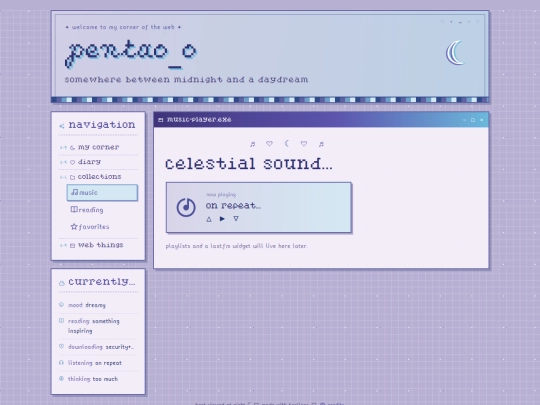This screenshot has width=540, height=405.
Task: Click the headphones icon in listening row
Action: coord(61,362)
